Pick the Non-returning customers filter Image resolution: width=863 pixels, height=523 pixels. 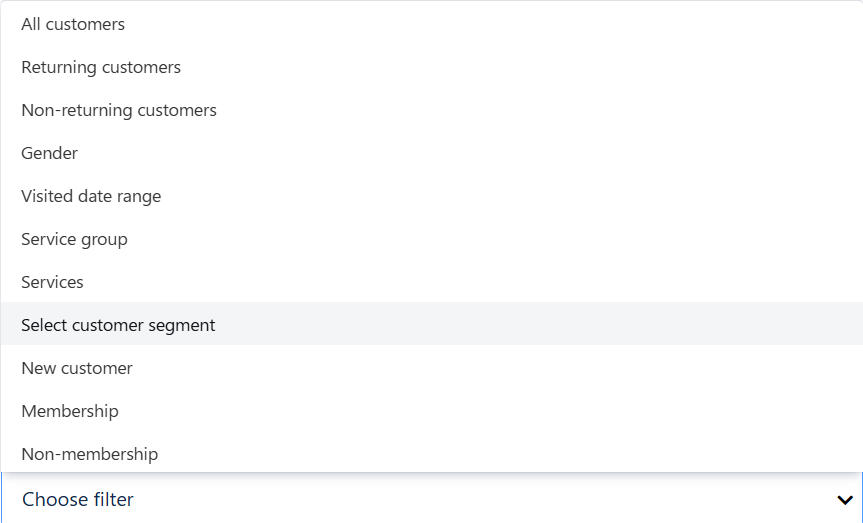[119, 110]
